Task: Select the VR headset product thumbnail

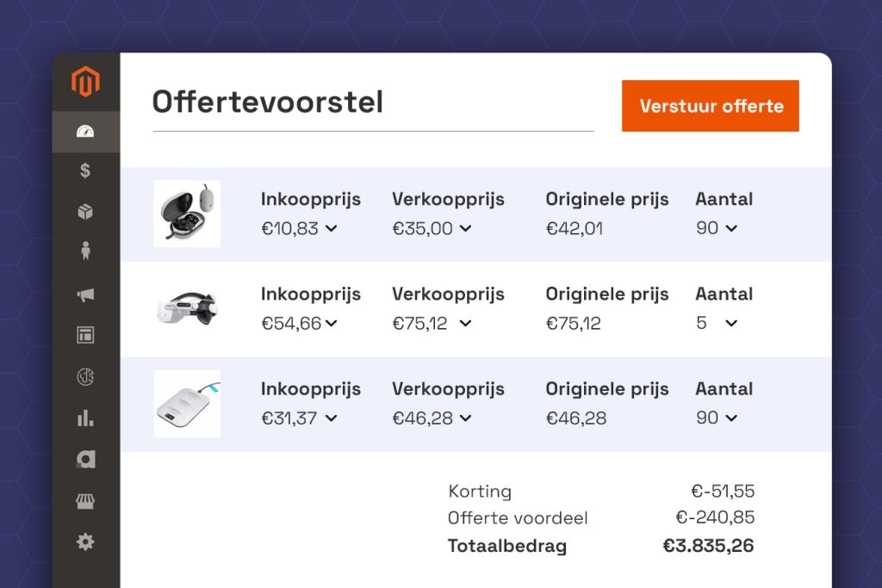Action: [187, 309]
